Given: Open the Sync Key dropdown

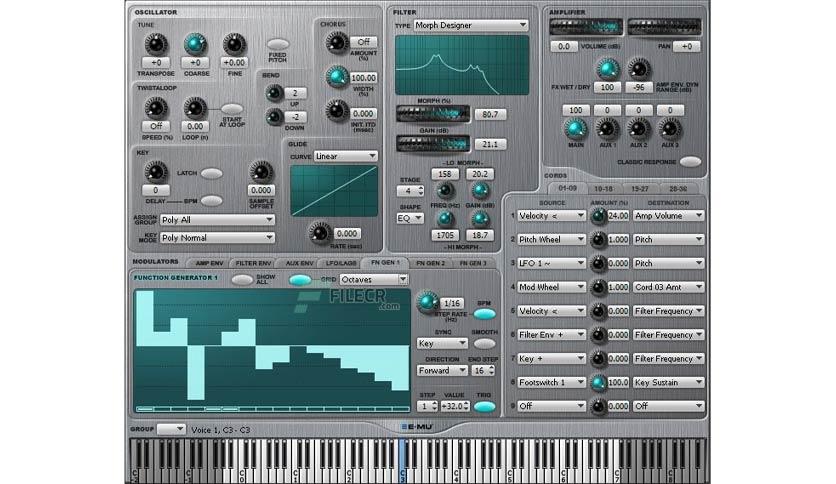Looking at the screenshot, I should (442, 344).
